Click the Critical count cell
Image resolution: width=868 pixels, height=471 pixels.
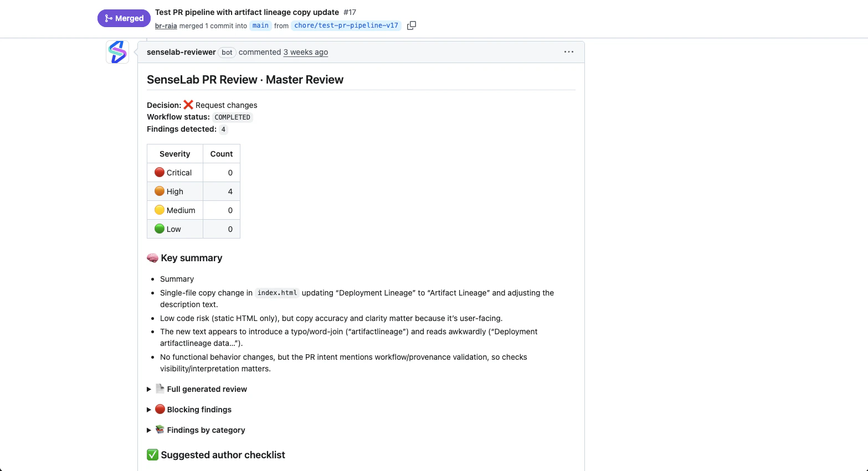pyautogui.click(x=222, y=173)
